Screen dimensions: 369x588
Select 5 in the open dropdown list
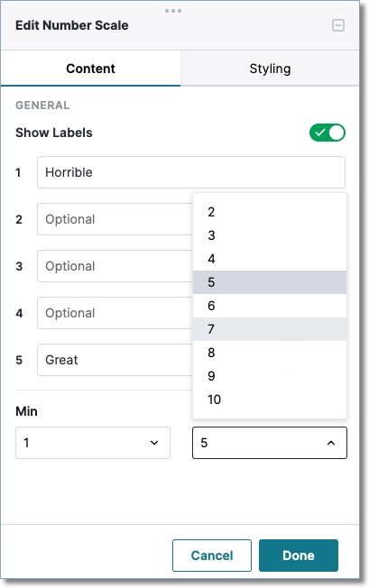[x=270, y=282]
